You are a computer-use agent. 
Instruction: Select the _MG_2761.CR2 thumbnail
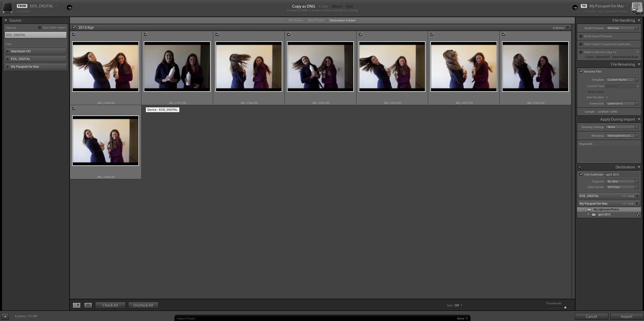pos(177,66)
